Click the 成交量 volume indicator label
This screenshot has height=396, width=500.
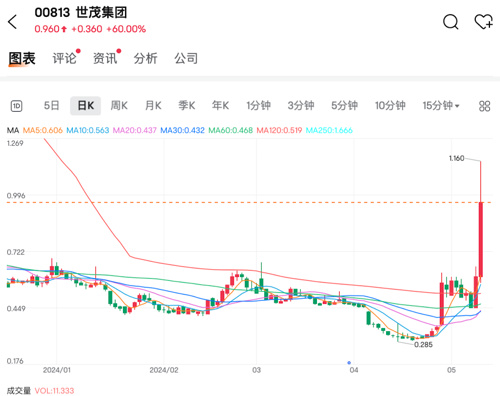coord(19,391)
